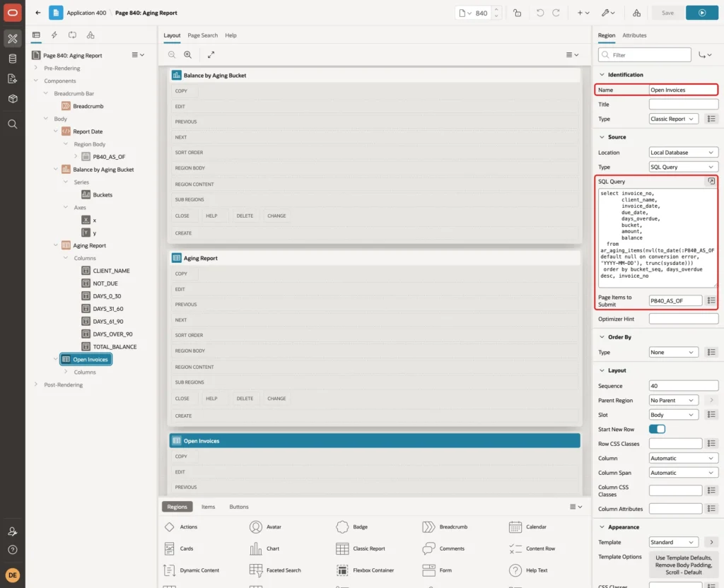724x588 pixels.
Task: Run the page with play button
Action: point(702,13)
